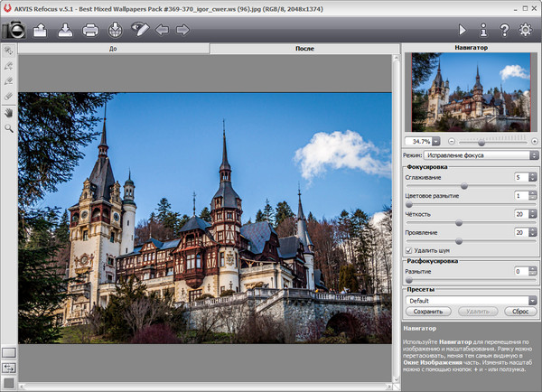Switch to the До tab
This screenshot has height=392, width=542.
[x=113, y=48]
